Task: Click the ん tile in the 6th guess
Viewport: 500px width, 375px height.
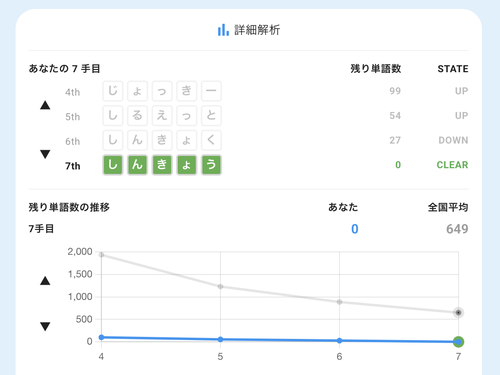Action: (137, 140)
